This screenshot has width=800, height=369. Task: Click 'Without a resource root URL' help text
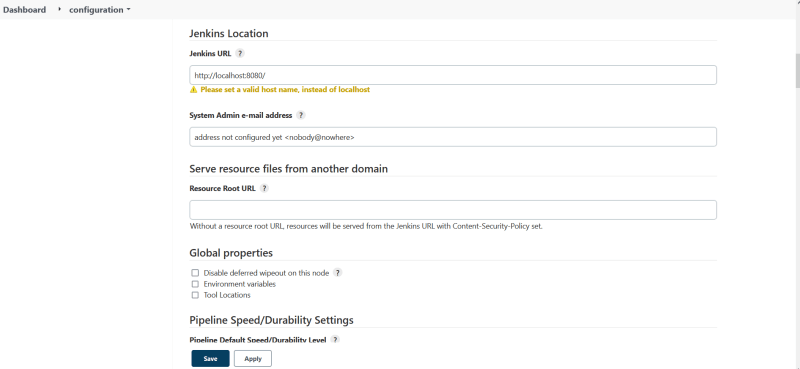(x=366, y=226)
